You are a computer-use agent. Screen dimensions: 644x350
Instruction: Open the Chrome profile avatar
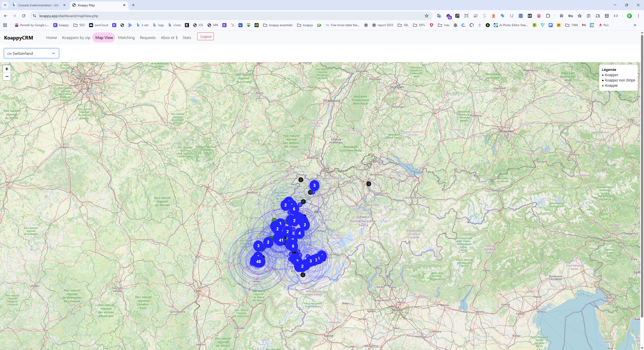click(629, 16)
